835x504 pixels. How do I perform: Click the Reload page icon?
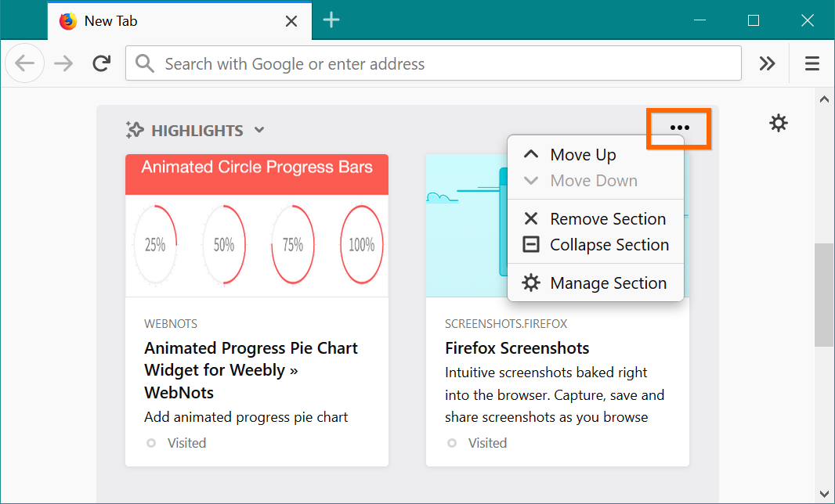click(x=101, y=64)
